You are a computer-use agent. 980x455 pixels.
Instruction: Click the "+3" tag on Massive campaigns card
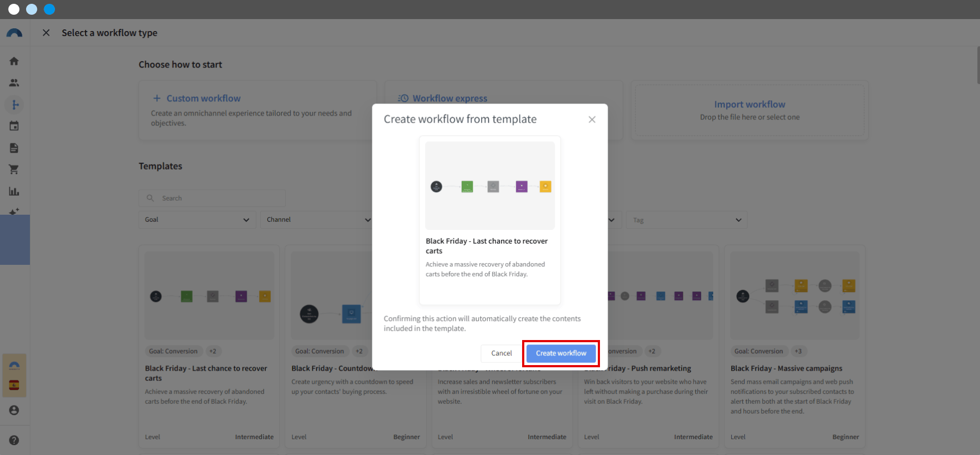(x=798, y=351)
